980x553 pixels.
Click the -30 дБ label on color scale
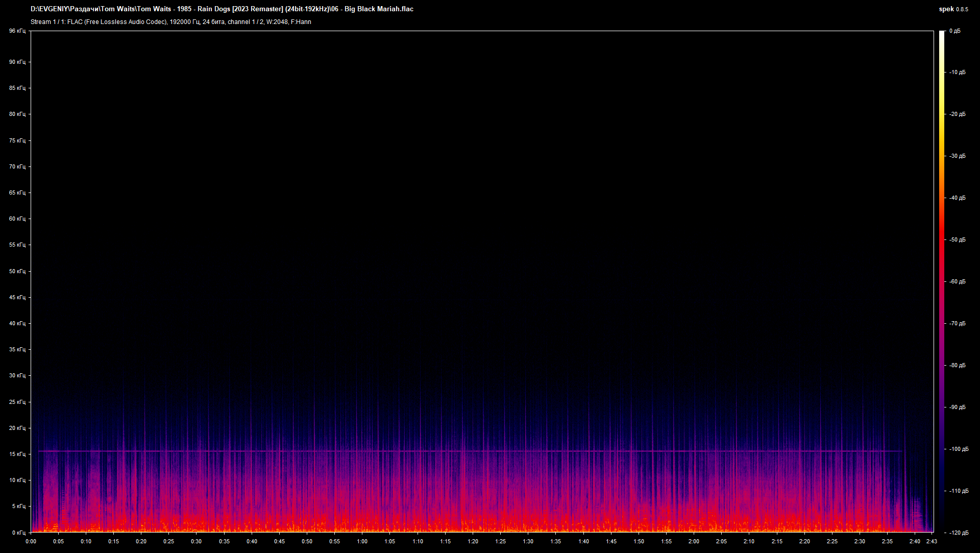(958, 156)
